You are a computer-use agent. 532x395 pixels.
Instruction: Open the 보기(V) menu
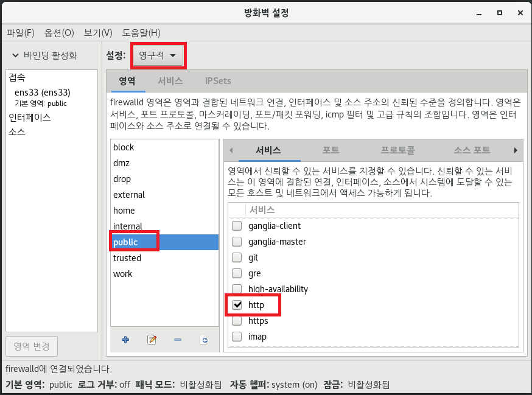98,33
